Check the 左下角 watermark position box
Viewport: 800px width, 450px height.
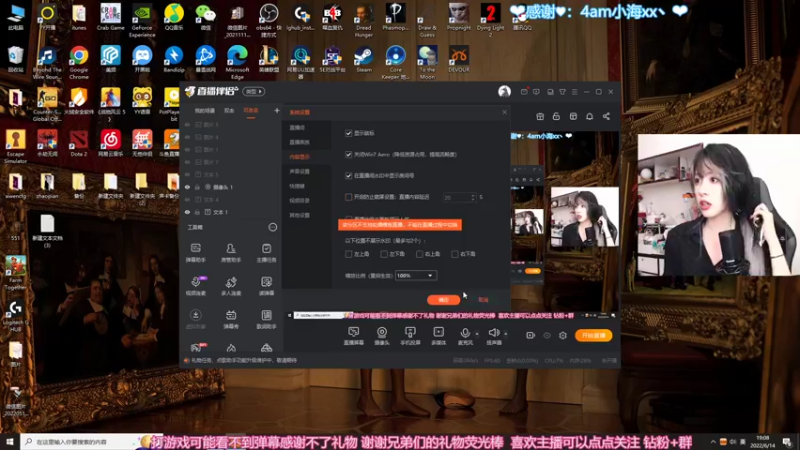(x=384, y=254)
